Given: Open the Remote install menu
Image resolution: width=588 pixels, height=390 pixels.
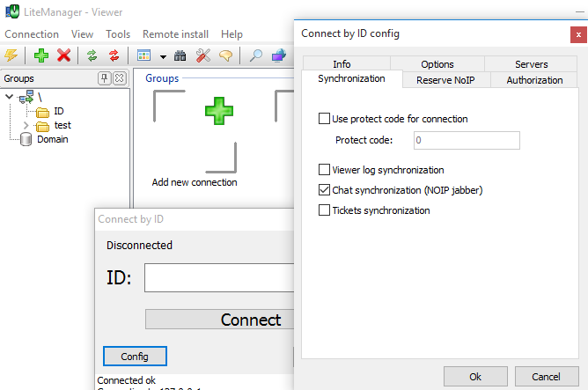Looking at the screenshot, I should pyautogui.click(x=175, y=34).
